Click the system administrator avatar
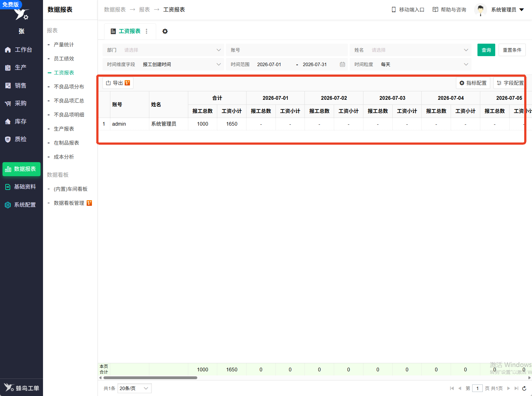 tap(481, 10)
